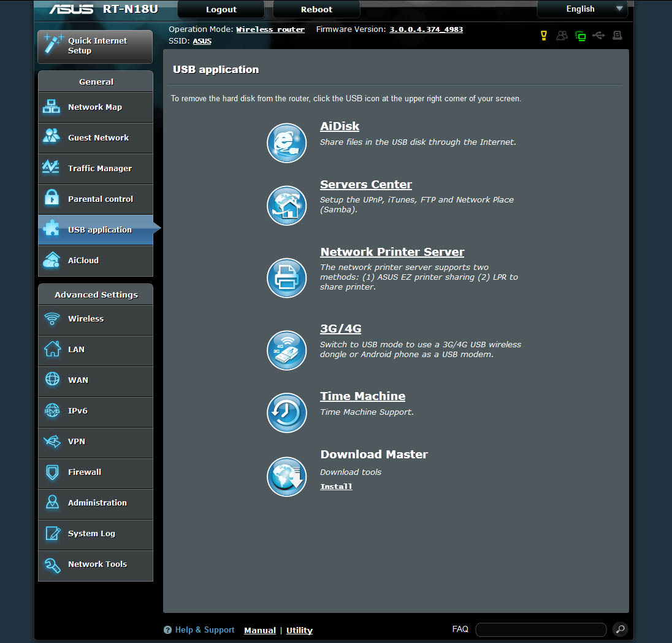The height and width of the screenshot is (643, 672).
Task: Open the 3G/4G link
Action: (341, 329)
